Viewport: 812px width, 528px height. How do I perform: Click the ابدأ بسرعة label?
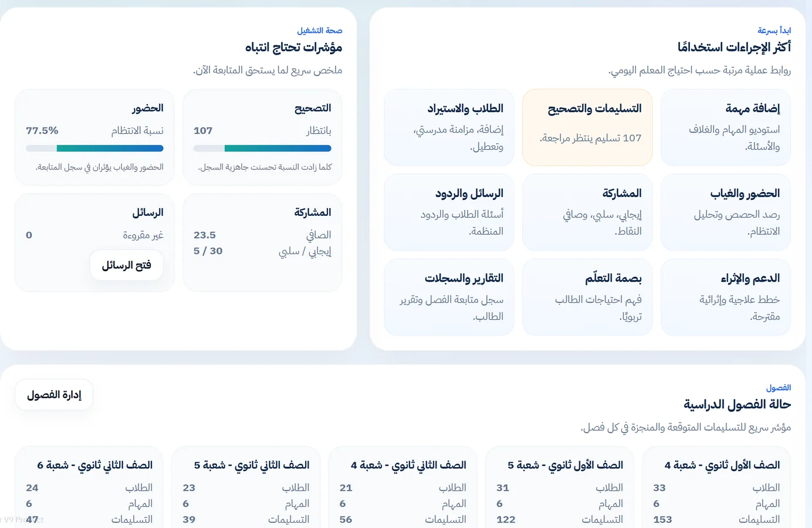click(774, 31)
